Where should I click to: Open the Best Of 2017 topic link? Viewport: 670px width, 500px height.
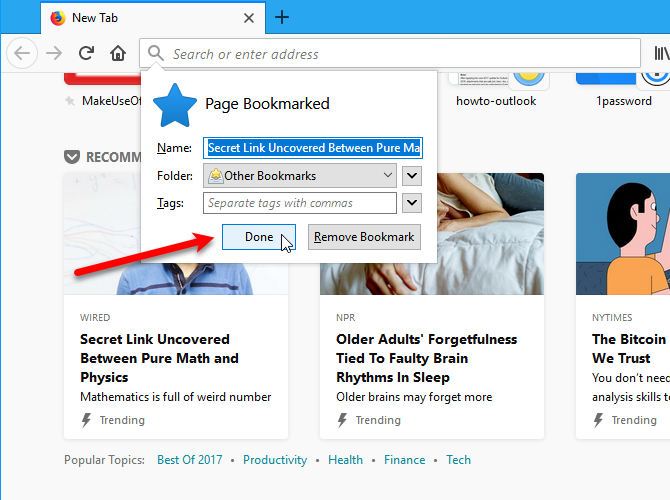[190, 460]
